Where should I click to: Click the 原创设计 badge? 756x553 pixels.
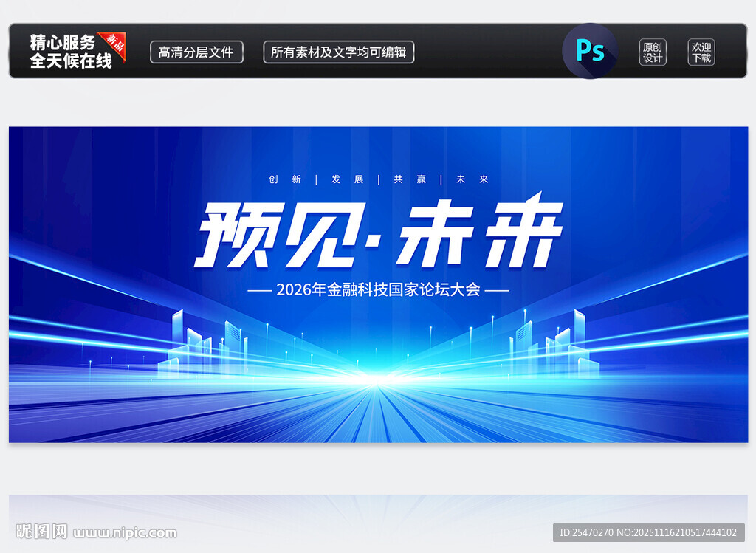click(x=653, y=52)
